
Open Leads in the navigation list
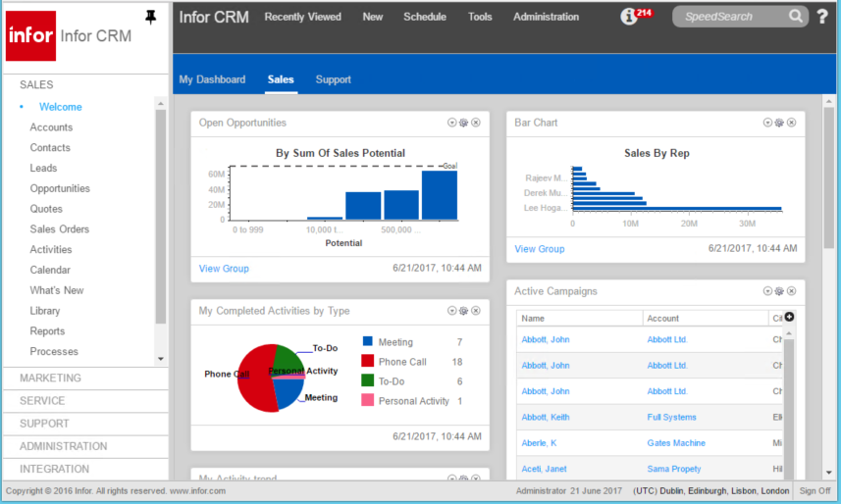(43, 168)
